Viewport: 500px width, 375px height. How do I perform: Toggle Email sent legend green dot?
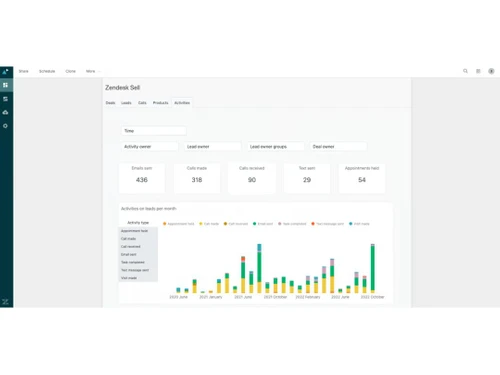click(x=255, y=224)
